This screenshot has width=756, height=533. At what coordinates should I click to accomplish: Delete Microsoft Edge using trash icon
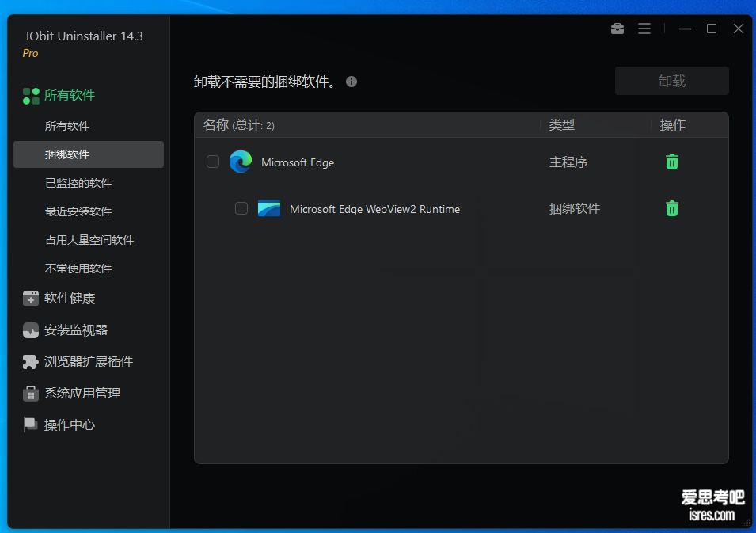point(671,162)
